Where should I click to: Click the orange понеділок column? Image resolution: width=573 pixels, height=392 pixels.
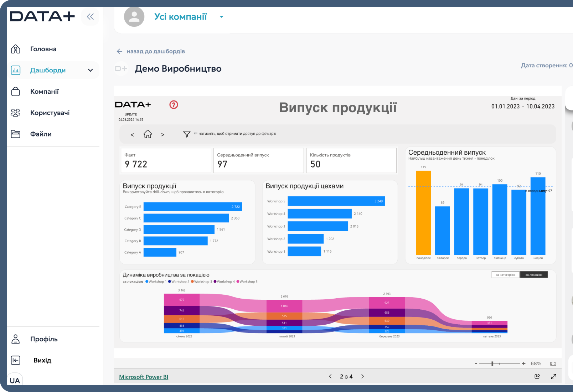pos(423,213)
